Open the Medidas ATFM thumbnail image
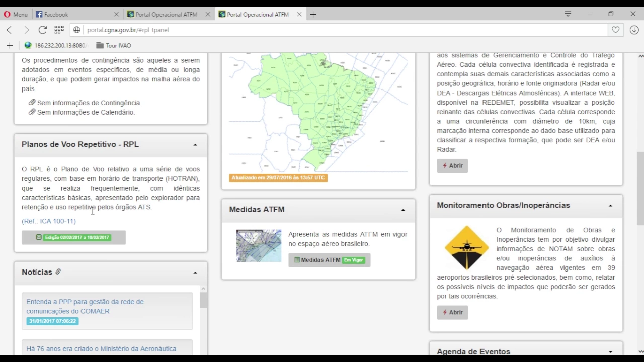This screenshot has height=362, width=644. (x=259, y=246)
